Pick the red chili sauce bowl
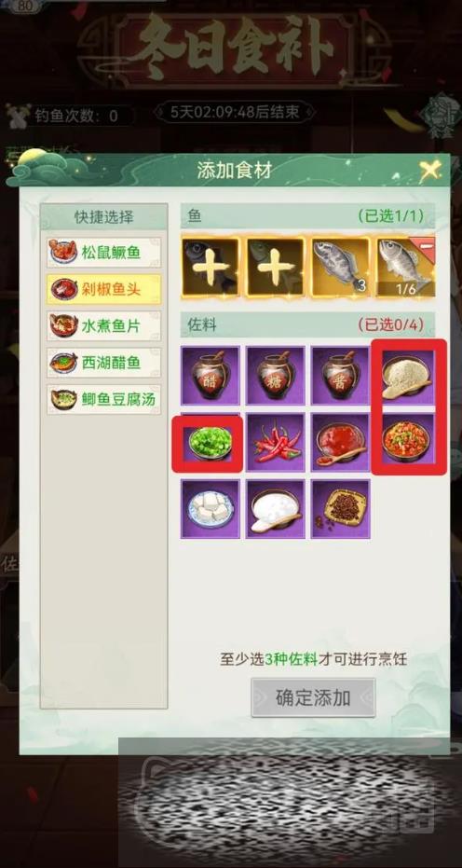Viewport: 462px width, 868px height. [x=340, y=442]
